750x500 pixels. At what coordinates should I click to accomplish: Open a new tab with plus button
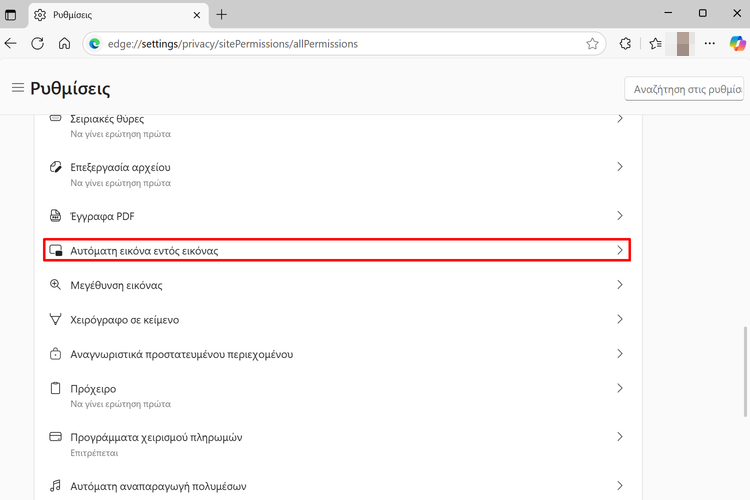click(x=221, y=15)
